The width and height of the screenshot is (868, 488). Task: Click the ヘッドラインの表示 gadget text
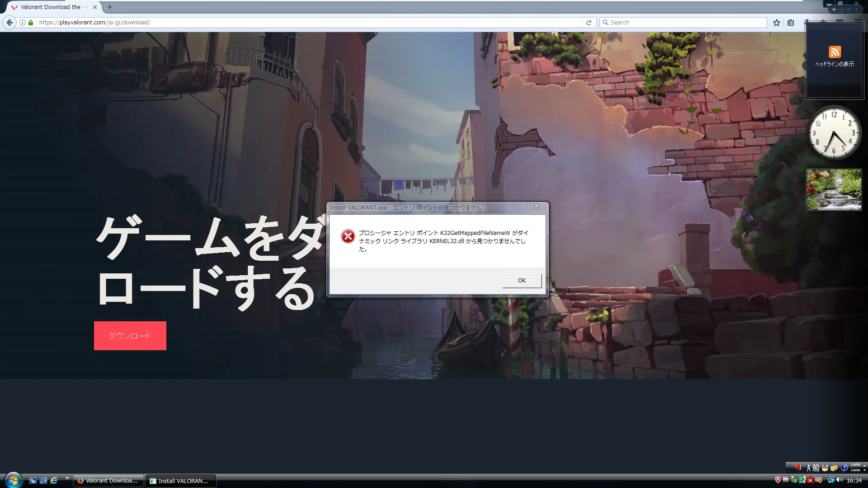(x=835, y=64)
